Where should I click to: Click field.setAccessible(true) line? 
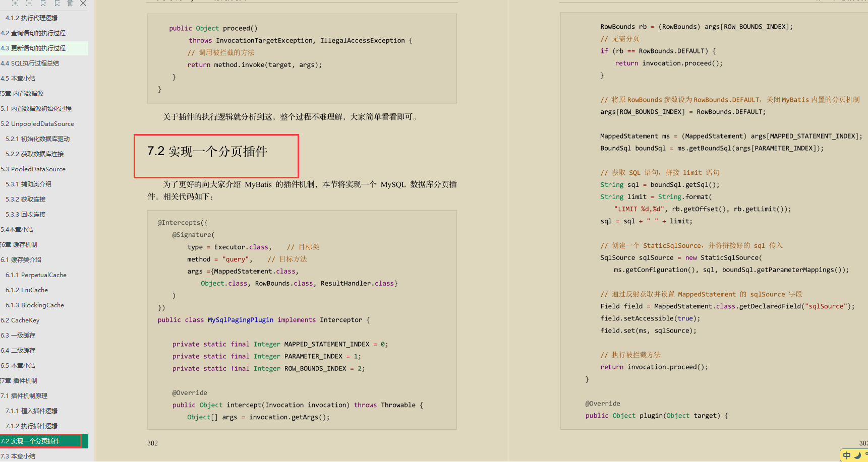click(x=651, y=318)
